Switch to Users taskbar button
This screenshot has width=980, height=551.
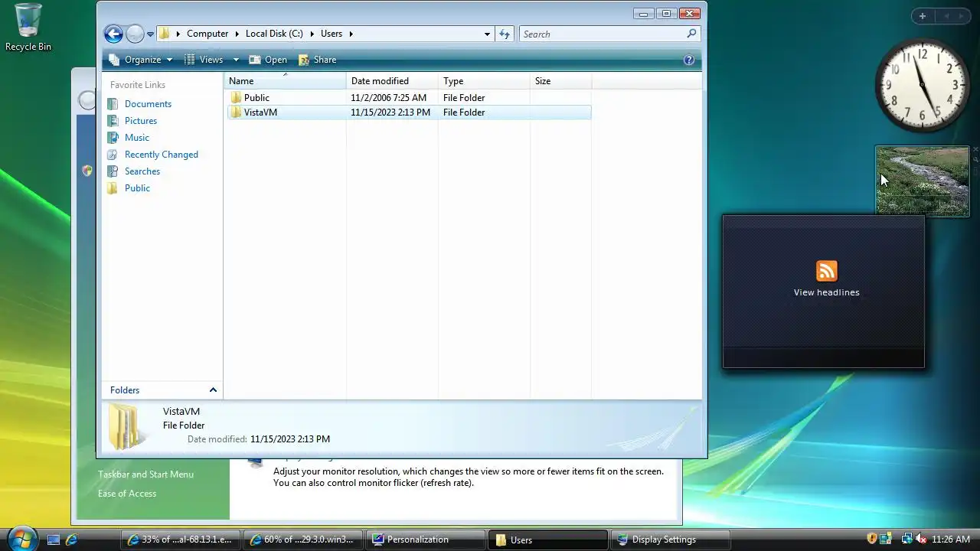pyautogui.click(x=548, y=540)
